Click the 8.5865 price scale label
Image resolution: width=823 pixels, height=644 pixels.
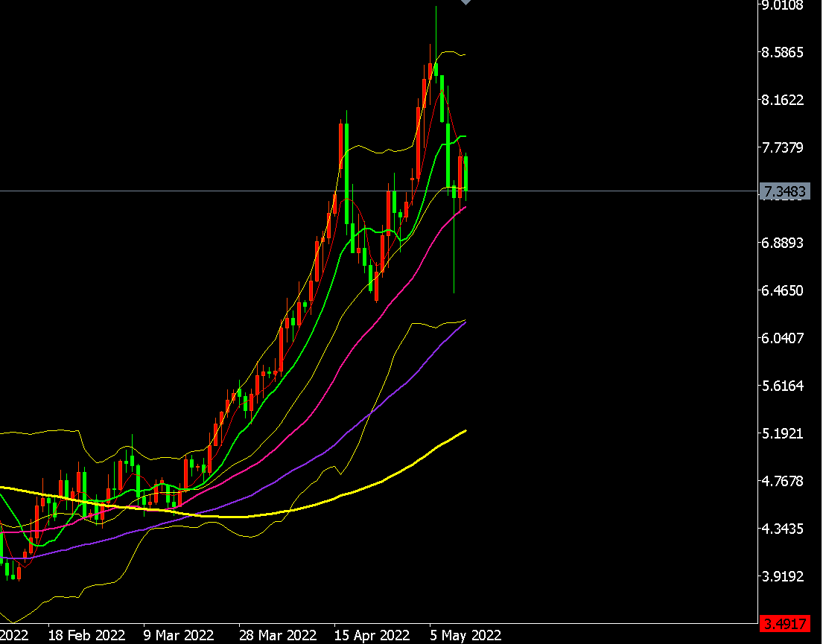click(x=783, y=52)
